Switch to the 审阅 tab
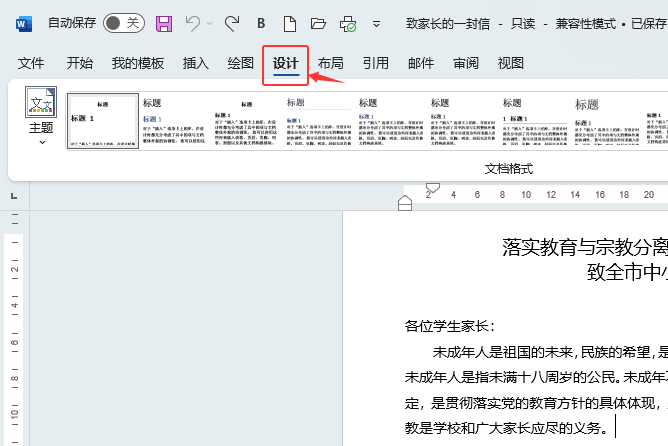This screenshot has height=446, width=668. point(466,63)
